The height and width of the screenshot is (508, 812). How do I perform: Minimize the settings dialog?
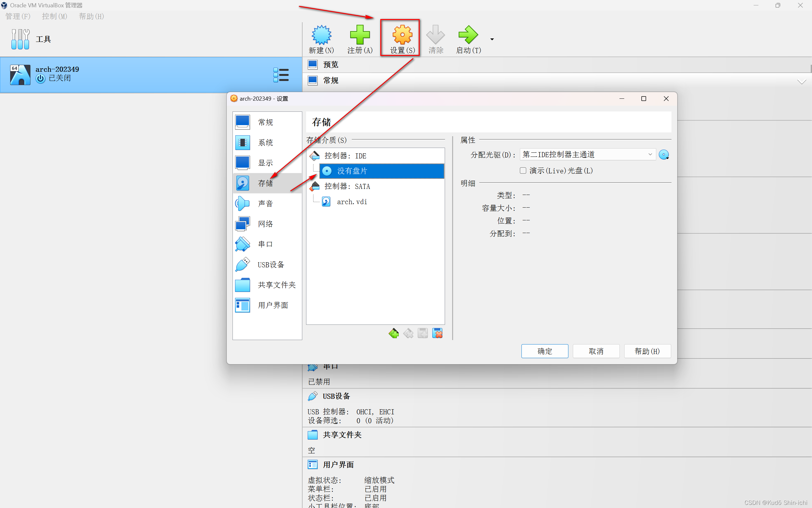coord(622,98)
